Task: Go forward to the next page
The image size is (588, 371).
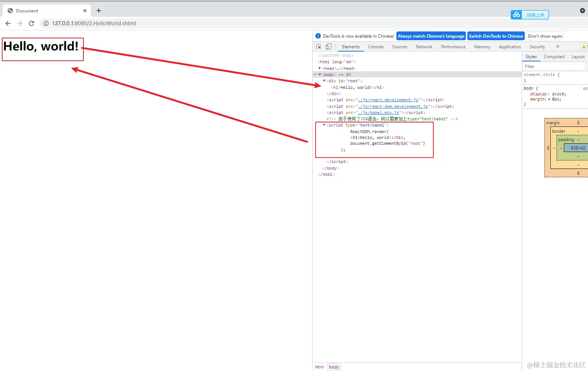Action: click(20, 23)
